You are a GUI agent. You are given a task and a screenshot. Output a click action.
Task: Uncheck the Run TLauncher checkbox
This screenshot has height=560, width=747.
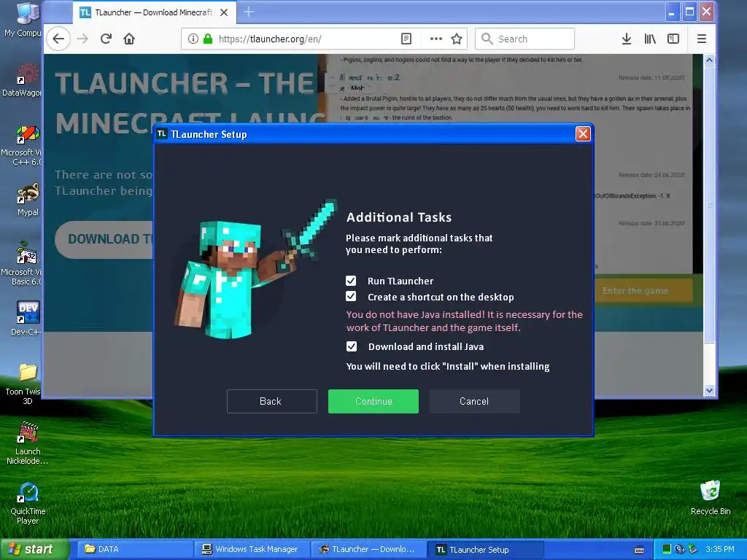pos(351,281)
